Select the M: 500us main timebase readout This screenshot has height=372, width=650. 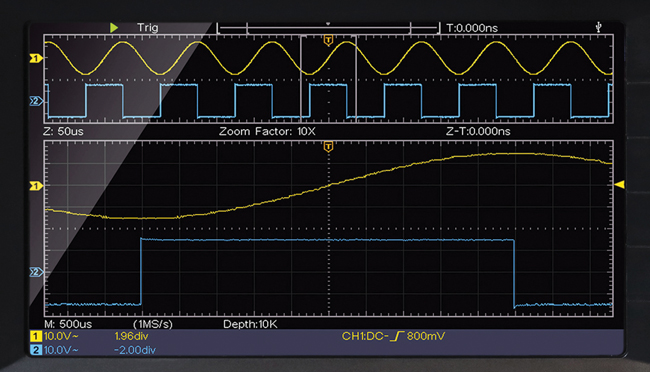(x=68, y=324)
